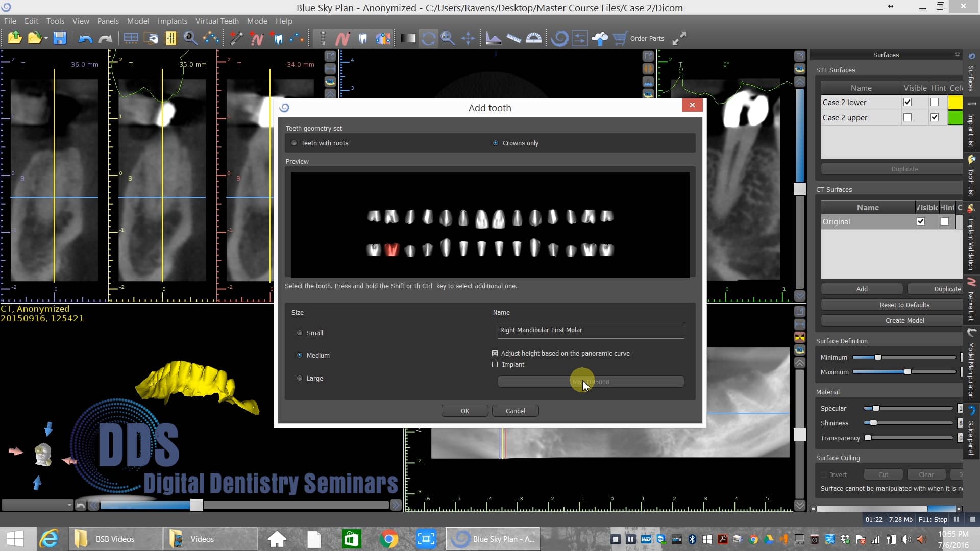
Task: Click the shopping cart Order Parts icon
Action: 620,38
